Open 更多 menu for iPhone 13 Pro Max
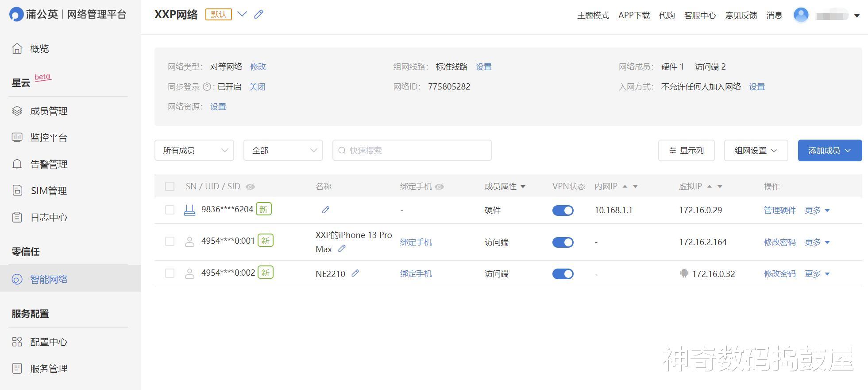 click(817, 242)
